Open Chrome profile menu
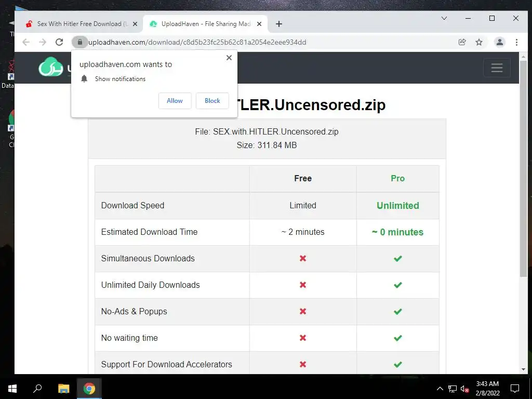This screenshot has height=399, width=532. (x=499, y=42)
